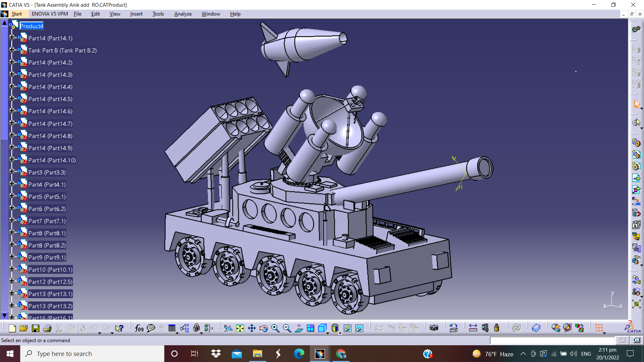Open a file with the folder icon
Screen dimensions: 644x362
[x=24, y=328]
